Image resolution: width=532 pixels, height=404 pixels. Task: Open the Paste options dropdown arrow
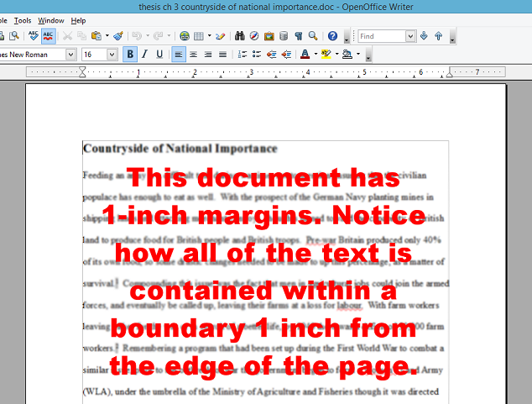coord(107,35)
